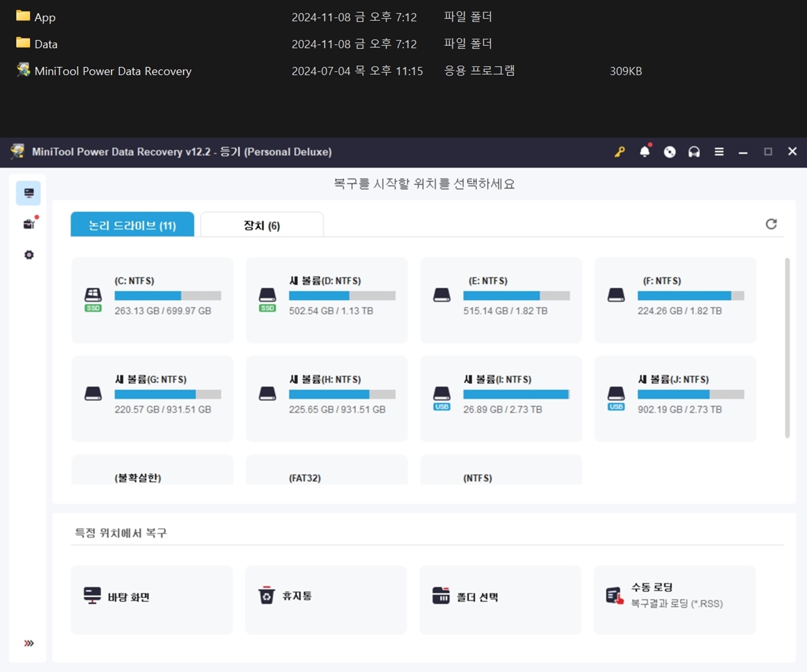
Task: Click the MiniTool Power Data Recovery file name
Action: coord(113,71)
